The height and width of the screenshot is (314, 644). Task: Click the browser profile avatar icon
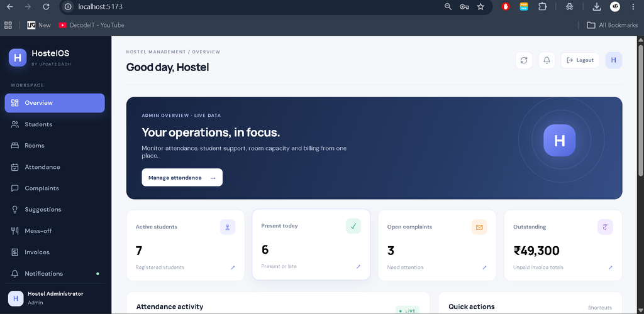point(615,6)
